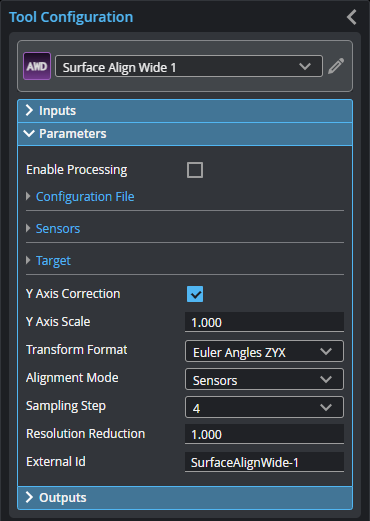Collapse the Tool Configuration panel arrow
This screenshot has height=521, width=370.
point(352,17)
